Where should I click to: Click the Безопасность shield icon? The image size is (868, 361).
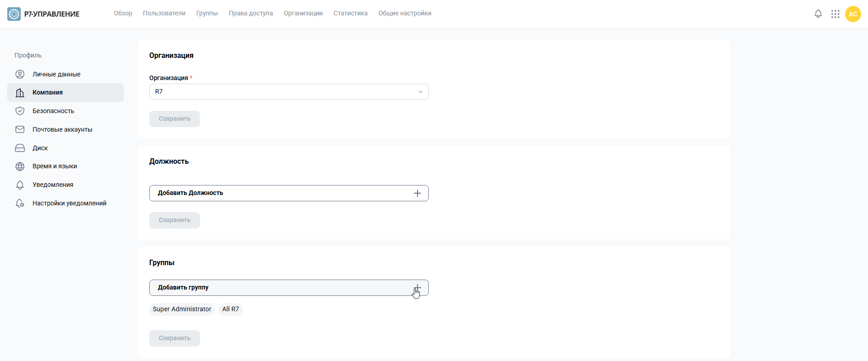pyautogui.click(x=20, y=111)
